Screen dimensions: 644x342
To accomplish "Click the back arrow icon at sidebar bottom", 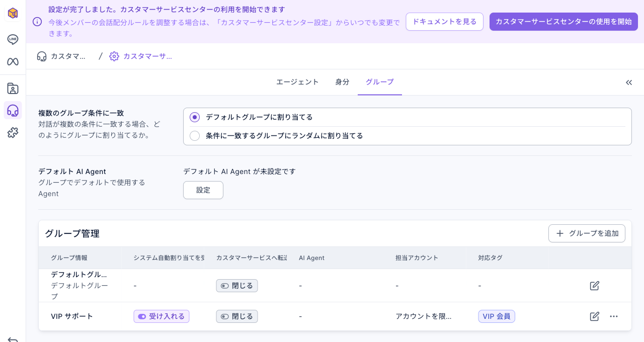I will 13,339.
